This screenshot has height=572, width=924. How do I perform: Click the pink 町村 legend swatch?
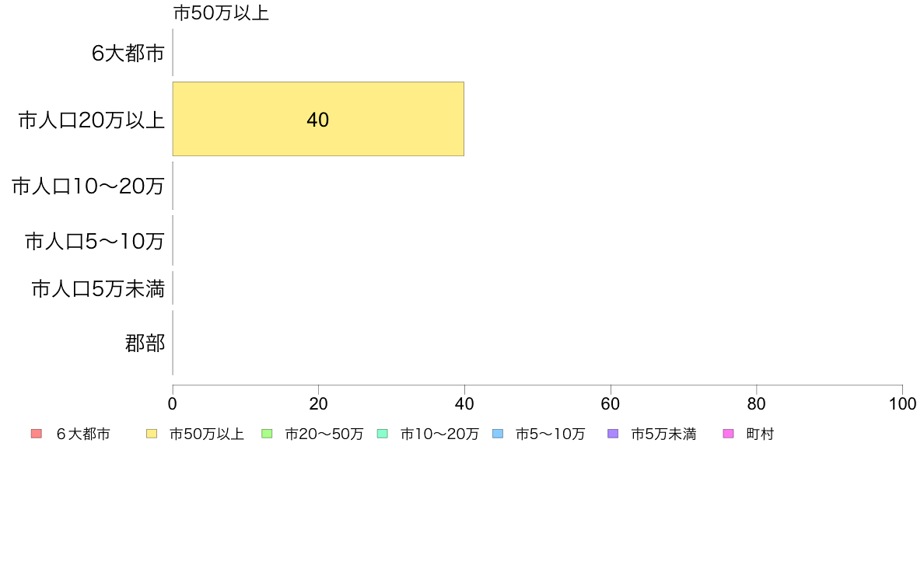[728, 434]
